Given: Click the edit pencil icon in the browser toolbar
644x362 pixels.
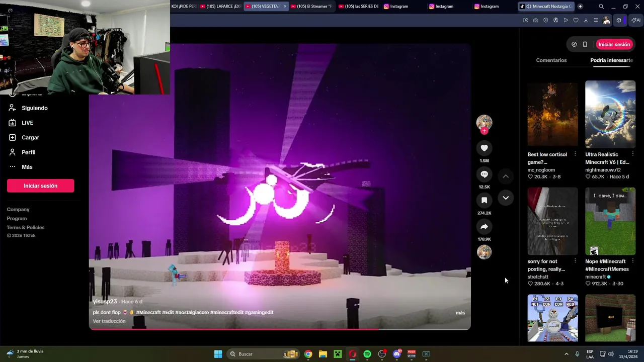Looking at the screenshot, I should pyautogui.click(x=525, y=20).
